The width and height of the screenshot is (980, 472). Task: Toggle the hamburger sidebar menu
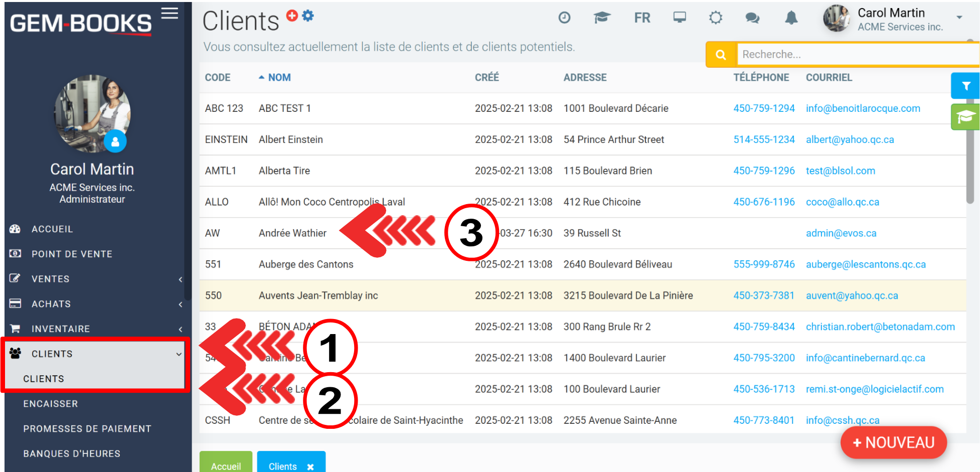click(x=170, y=14)
